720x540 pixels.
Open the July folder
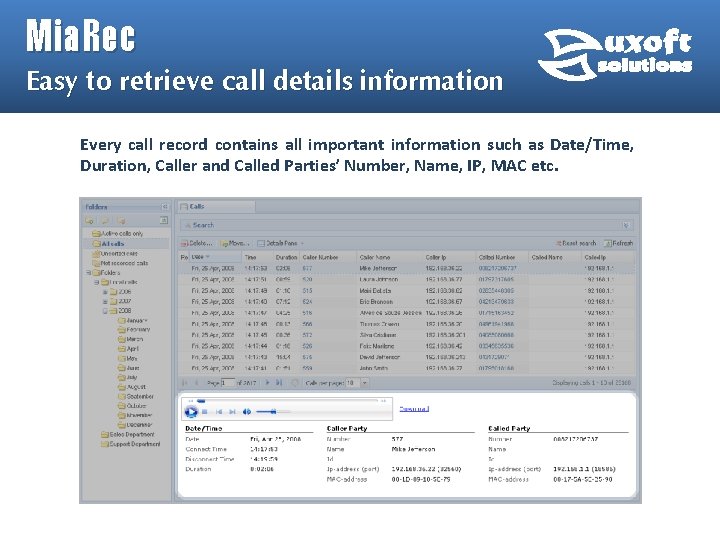(128, 377)
